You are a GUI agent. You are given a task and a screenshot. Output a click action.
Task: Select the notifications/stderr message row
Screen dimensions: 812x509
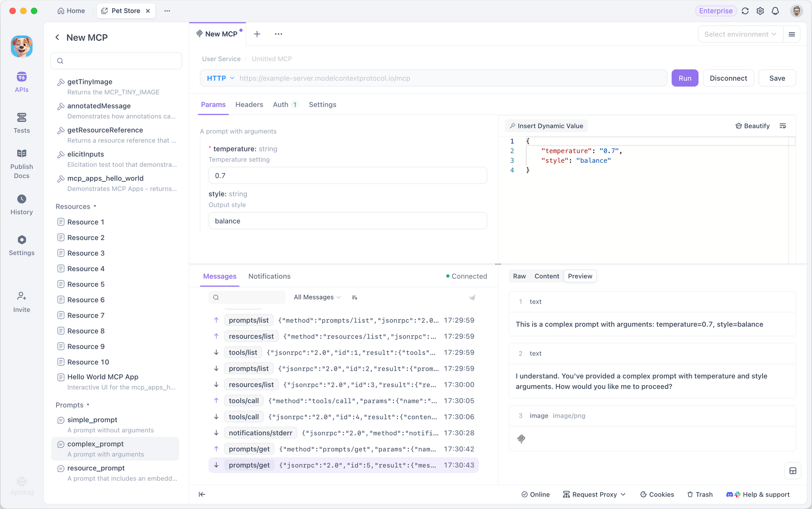tap(343, 433)
